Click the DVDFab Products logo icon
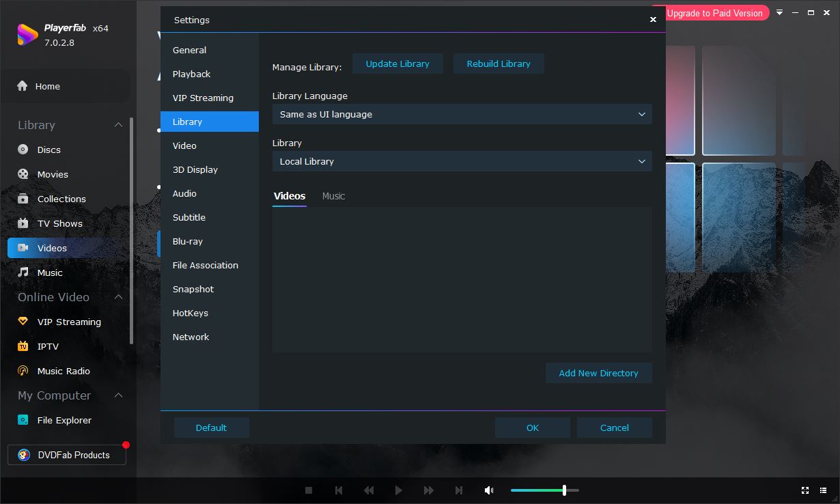 pos(24,455)
